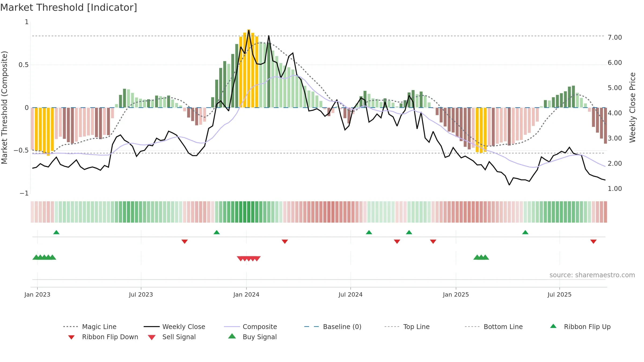Click the 3.00 price axis tick
Screen dimensions: 644x362
click(615, 138)
